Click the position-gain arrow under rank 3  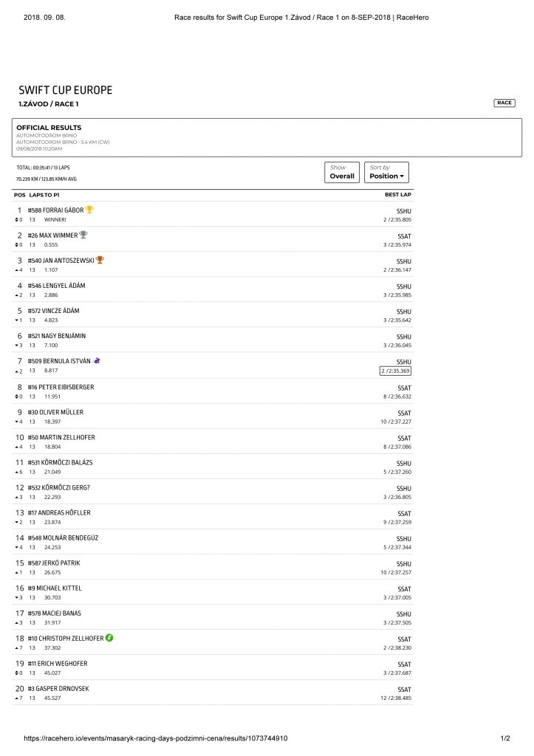17,270
